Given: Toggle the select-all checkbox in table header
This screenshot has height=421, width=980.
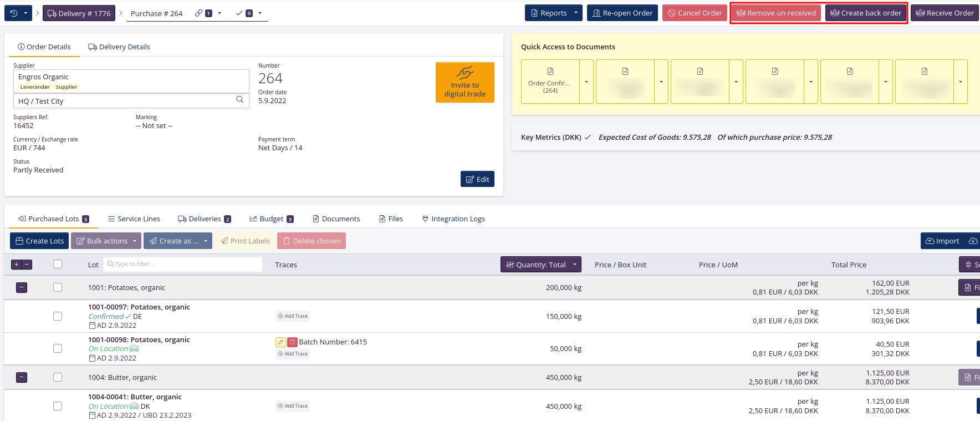Looking at the screenshot, I should click(58, 265).
